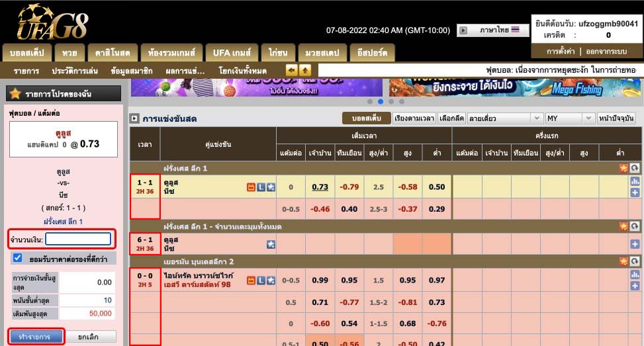
Task: Click the UFAG8 logo
Action: [x=52, y=22]
